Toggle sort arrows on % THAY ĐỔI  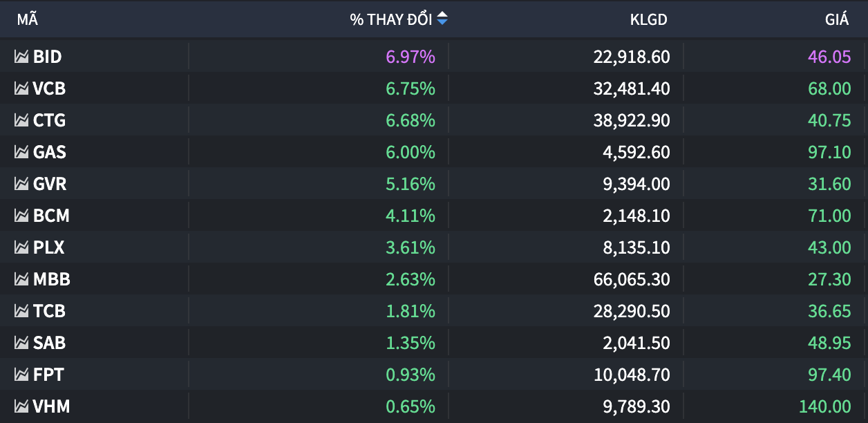(442, 19)
